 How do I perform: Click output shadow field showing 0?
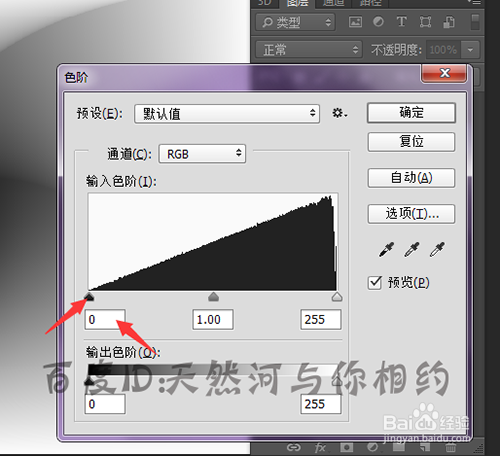(x=105, y=404)
